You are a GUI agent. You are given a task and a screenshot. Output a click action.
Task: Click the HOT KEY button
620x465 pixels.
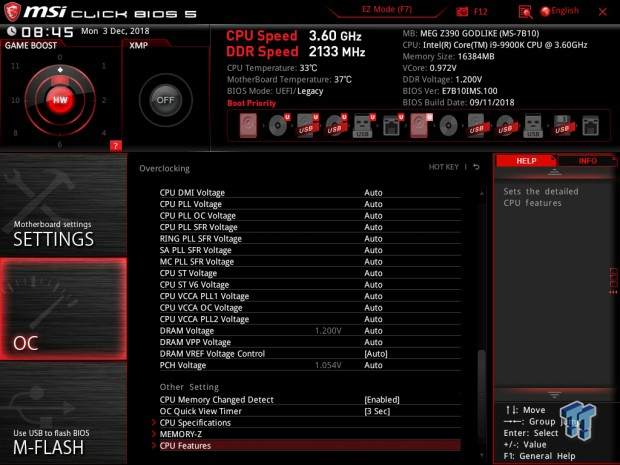(444, 167)
